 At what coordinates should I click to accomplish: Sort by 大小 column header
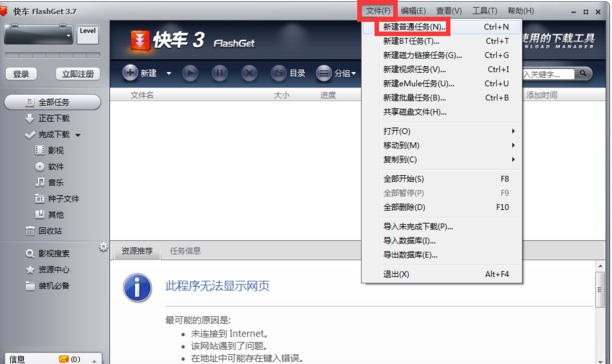tap(282, 95)
